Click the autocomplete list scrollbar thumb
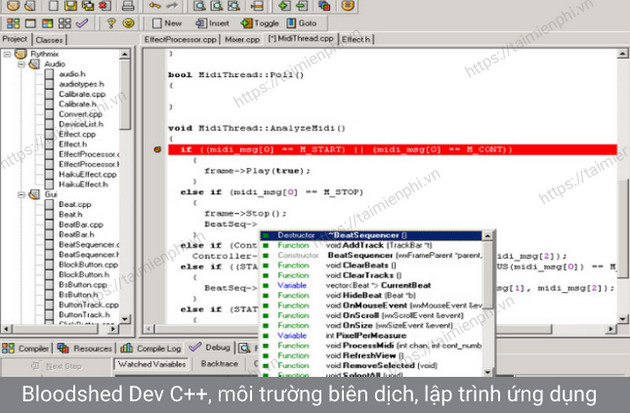Screen dimensions: 630x413 click(x=487, y=275)
